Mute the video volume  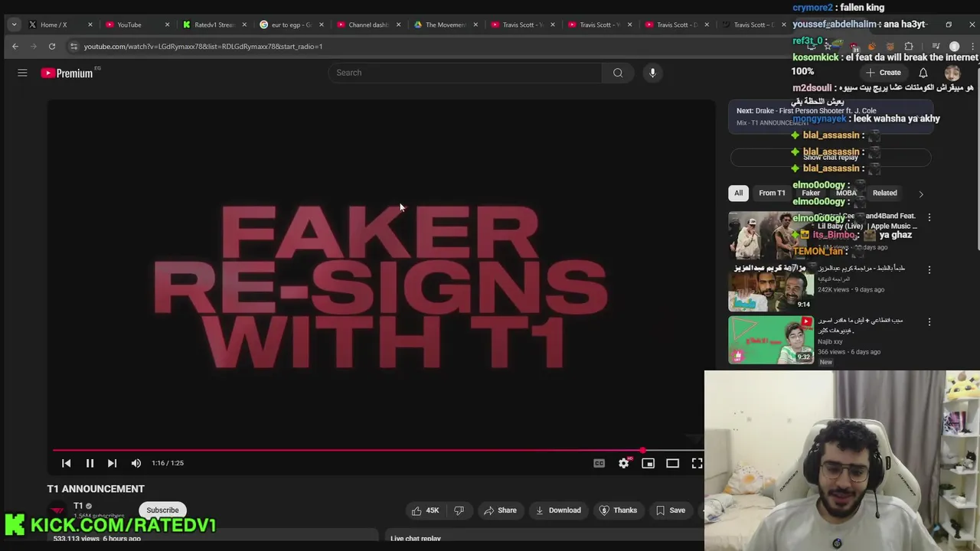coord(136,463)
